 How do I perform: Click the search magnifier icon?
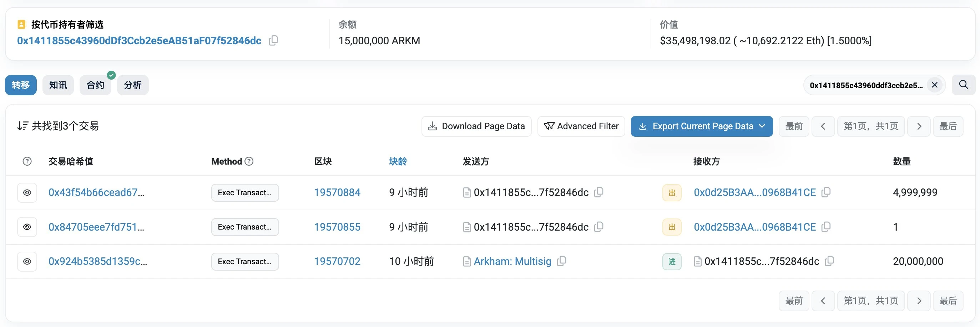(963, 85)
